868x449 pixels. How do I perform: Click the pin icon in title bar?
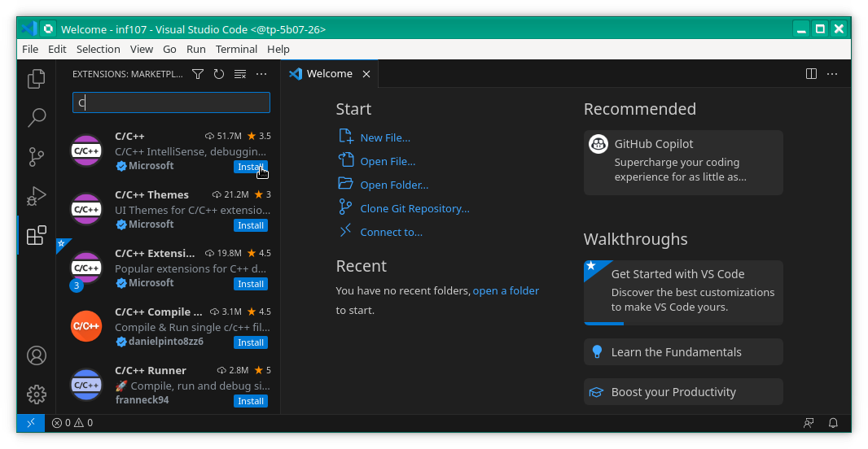click(x=49, y=28)
